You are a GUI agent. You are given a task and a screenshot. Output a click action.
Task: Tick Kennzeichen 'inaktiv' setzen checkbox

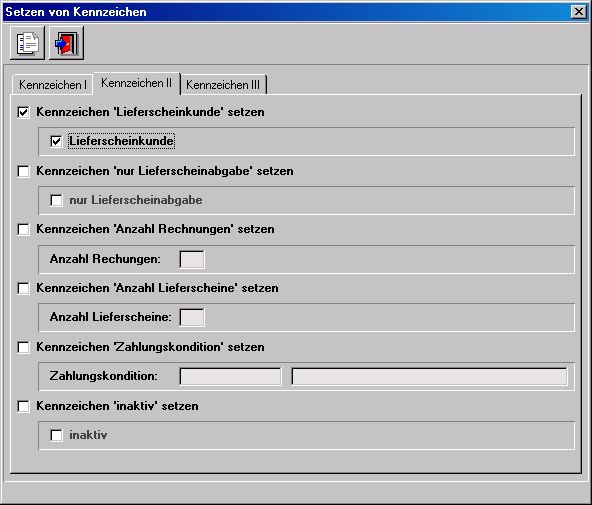click(23, 406)
